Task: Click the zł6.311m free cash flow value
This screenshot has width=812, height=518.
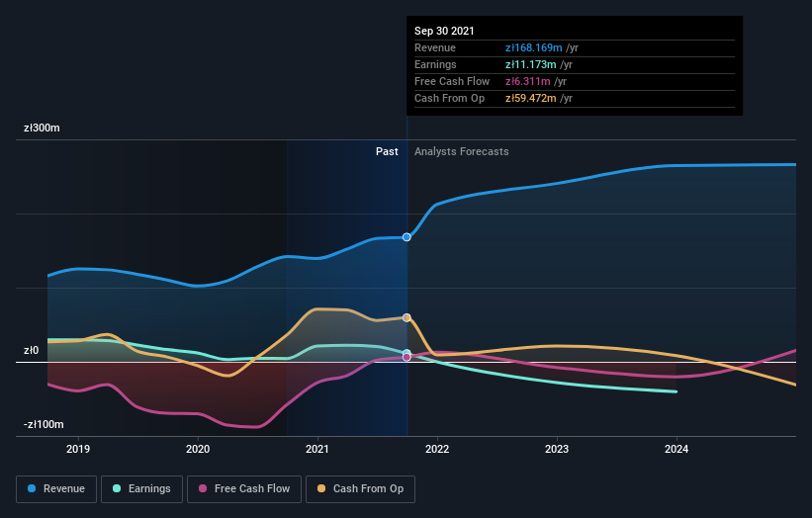Action: pos(528,81)
